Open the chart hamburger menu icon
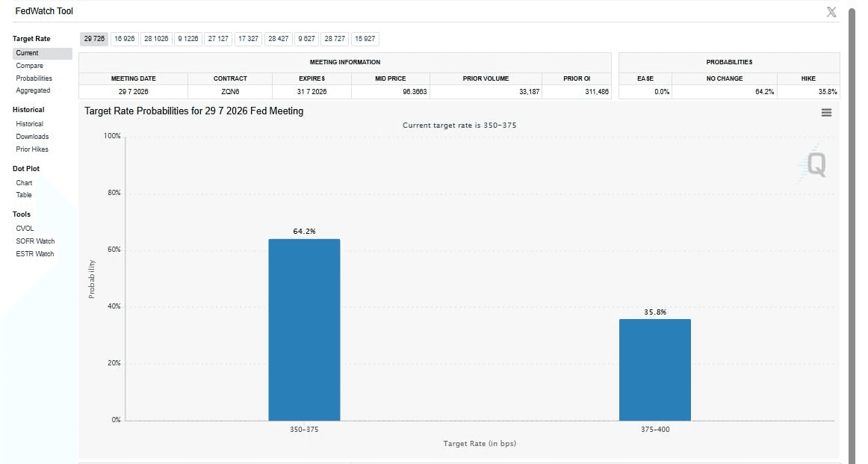Viewport: 868px width, 464px height. (x=826, y=112)
